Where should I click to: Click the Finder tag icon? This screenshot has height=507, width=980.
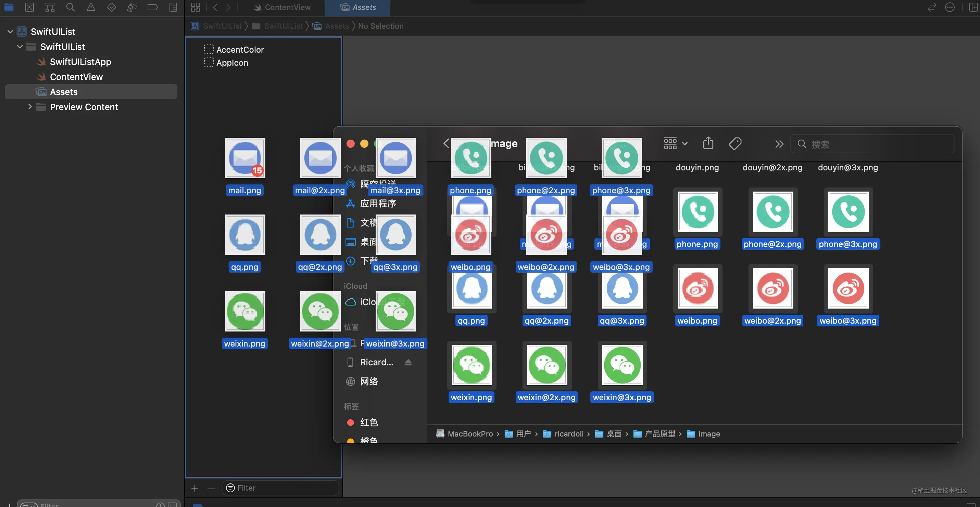[x=735, y=144]
